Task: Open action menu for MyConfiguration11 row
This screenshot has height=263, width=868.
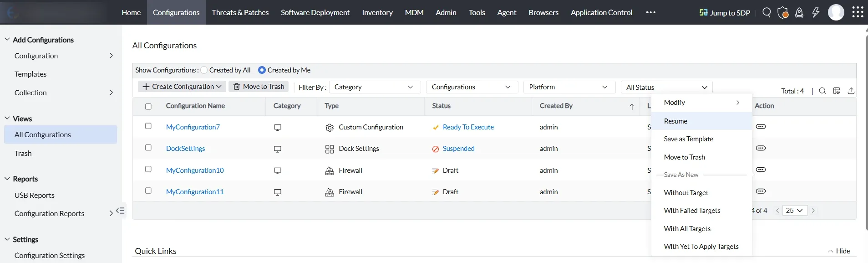Action: pyautogui.click(x=761, y=191)
